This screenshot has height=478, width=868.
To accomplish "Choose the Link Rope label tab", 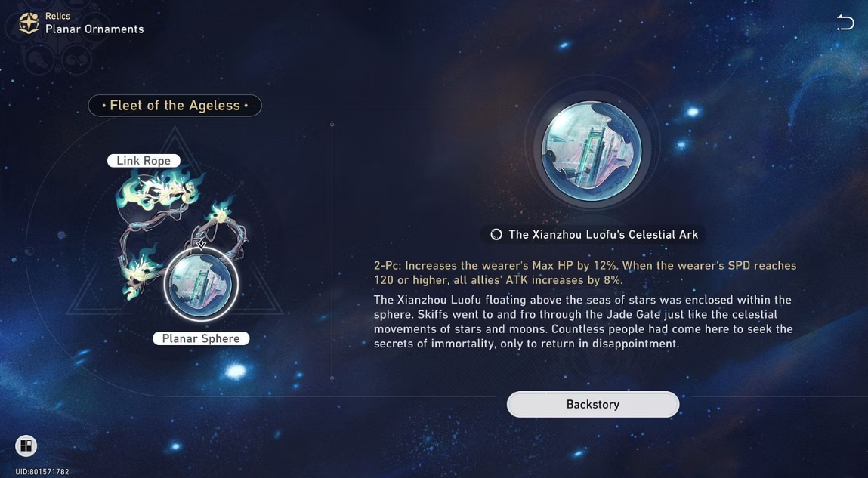I will coord(144,161).
